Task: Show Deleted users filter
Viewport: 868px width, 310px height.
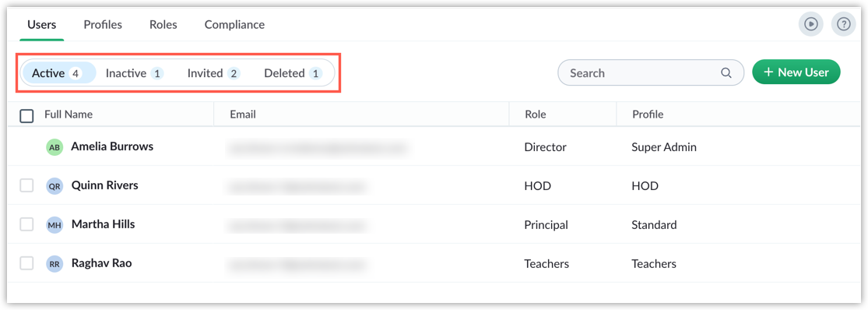Action: (293, 73)
